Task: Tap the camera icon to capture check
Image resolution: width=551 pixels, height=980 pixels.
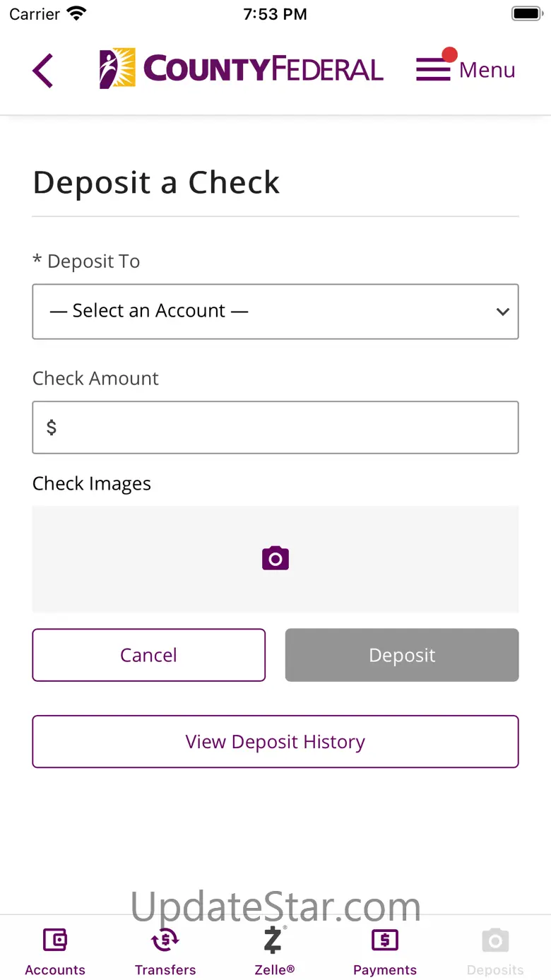Action: click(x=275, y=558)
